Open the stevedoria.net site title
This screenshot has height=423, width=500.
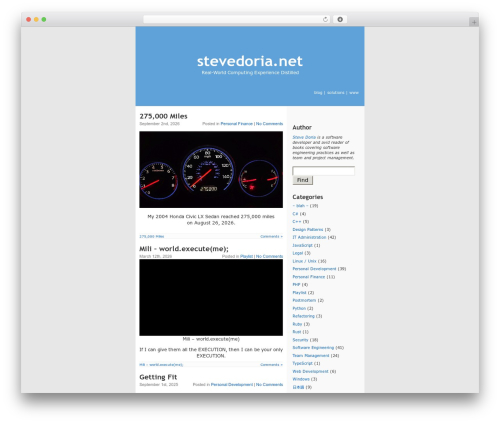coord(250,61)
